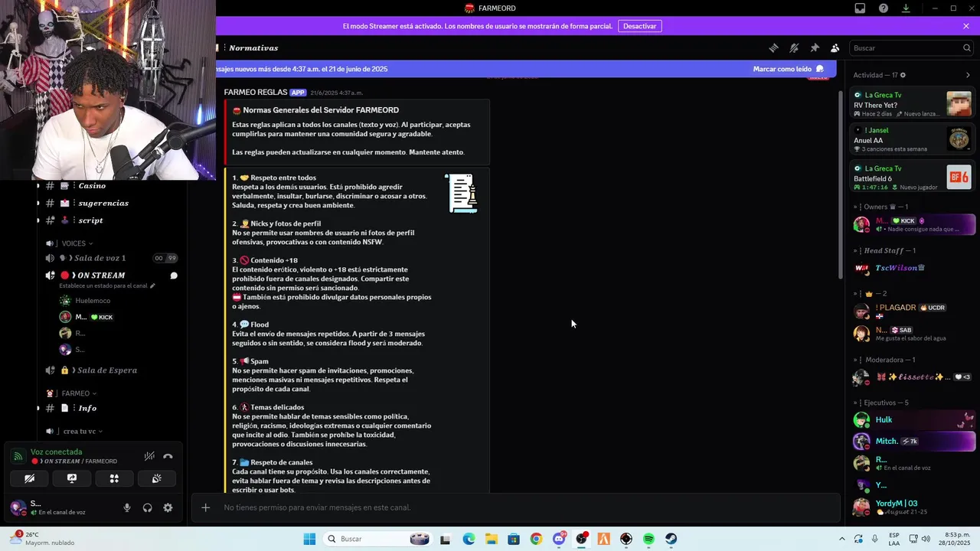The image size is (980, 551).
Task: Open TscWilson member profile
Action: pyautogui.click(x=913, y=268)
